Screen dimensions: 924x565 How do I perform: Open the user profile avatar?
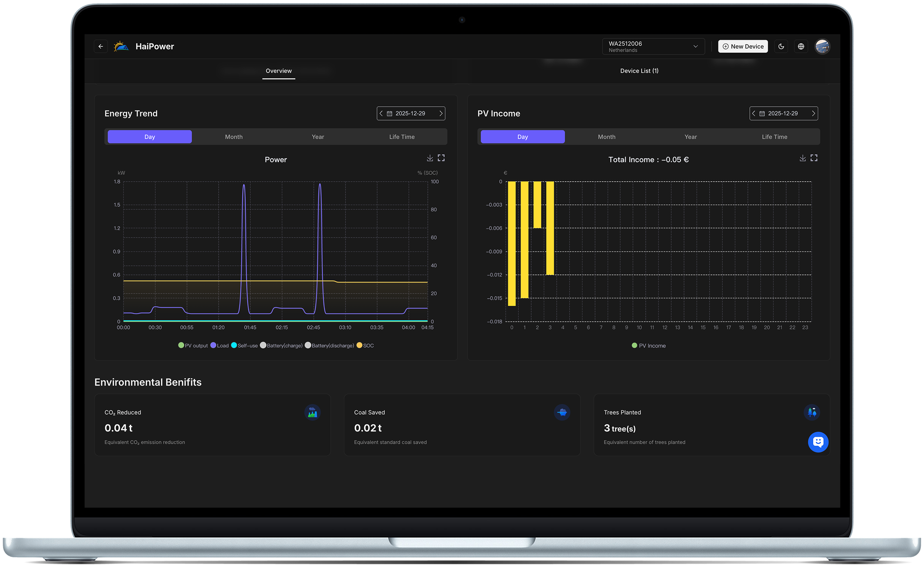click(822, 46)
